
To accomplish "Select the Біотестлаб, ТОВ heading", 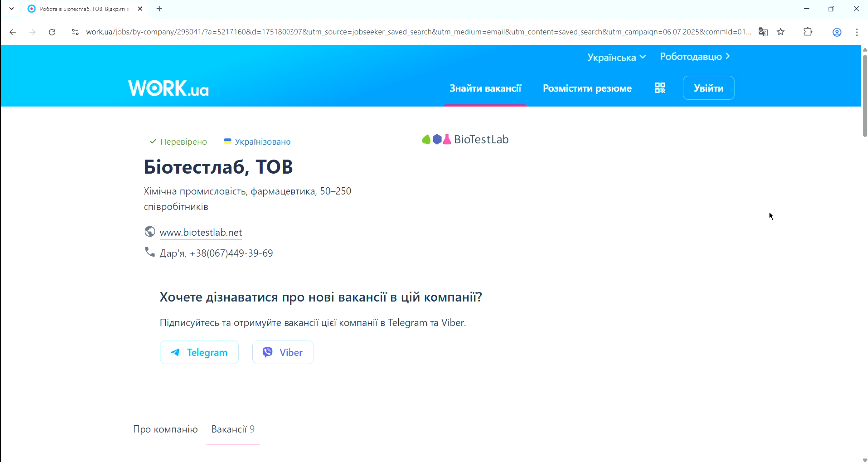I will pyautogui.click(x=218, y=167).
